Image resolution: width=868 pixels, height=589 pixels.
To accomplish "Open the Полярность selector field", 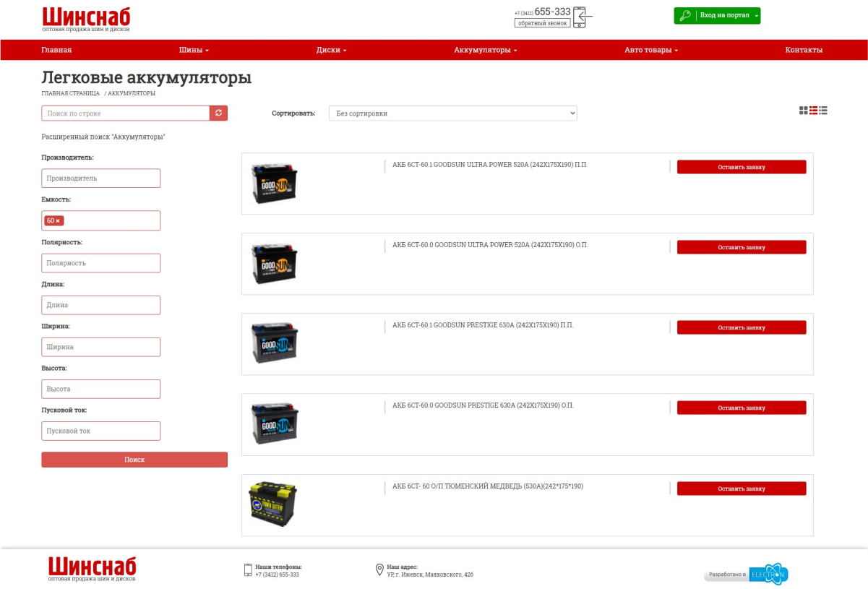I will coord(101,263).
